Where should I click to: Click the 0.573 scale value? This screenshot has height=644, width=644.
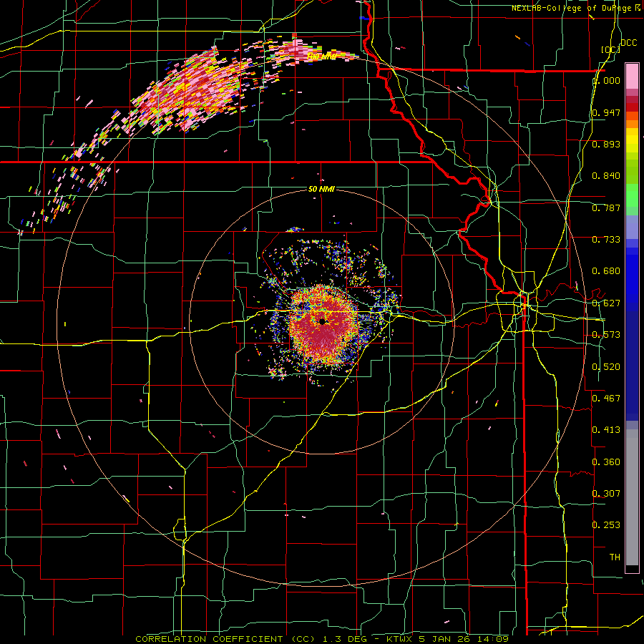pos(606,335)
